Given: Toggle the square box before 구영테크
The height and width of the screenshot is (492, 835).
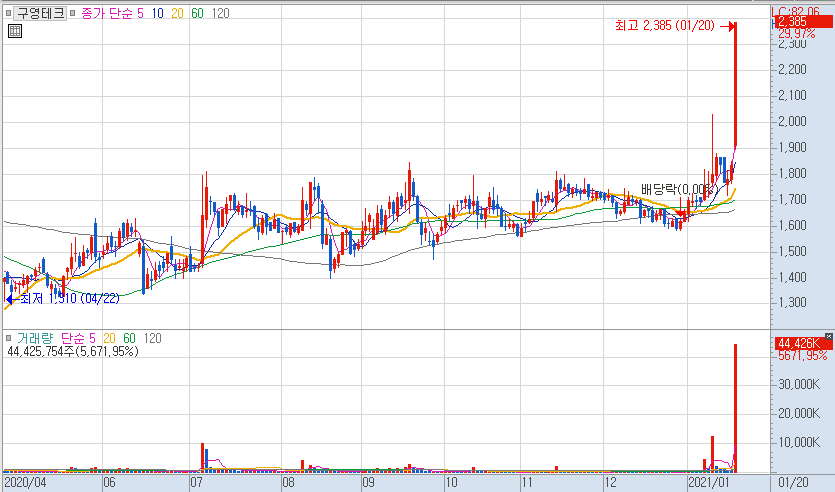Looking at the screenshot, I should (x=9, y=13).
